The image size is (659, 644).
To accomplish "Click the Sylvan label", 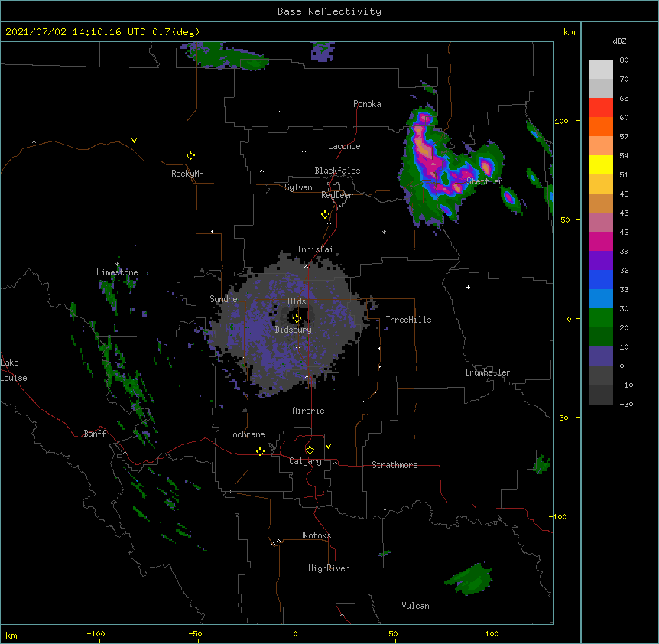I will 298,187.
